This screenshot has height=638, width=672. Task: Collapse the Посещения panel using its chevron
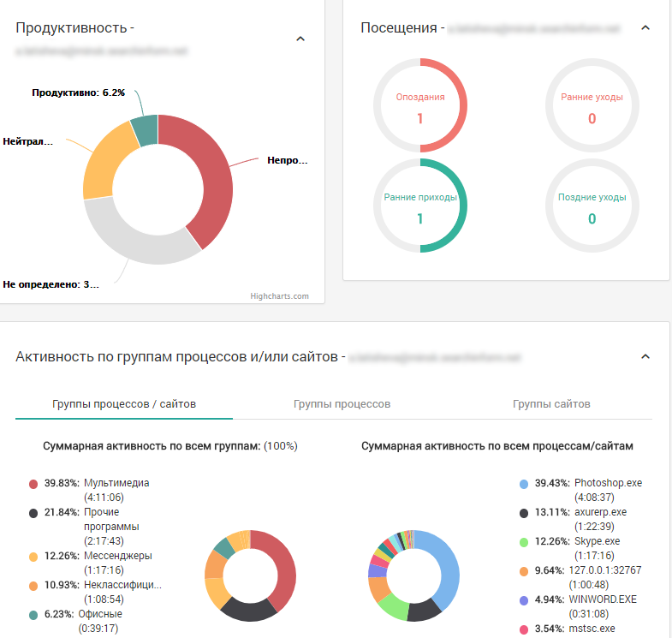point(645,28)
